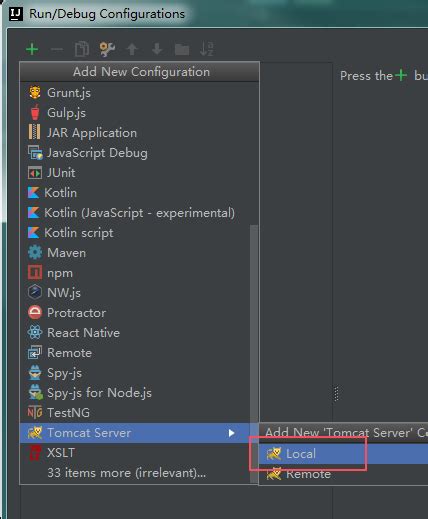Screen dimensions: 428x519
Task: Click the dotted panel splitter handle
Action: [336, 394]
